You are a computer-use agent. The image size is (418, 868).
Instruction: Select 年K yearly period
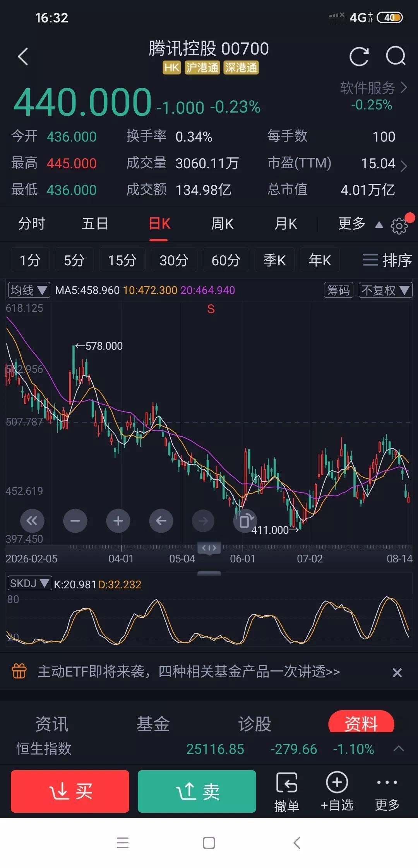(x=320, y=260)
